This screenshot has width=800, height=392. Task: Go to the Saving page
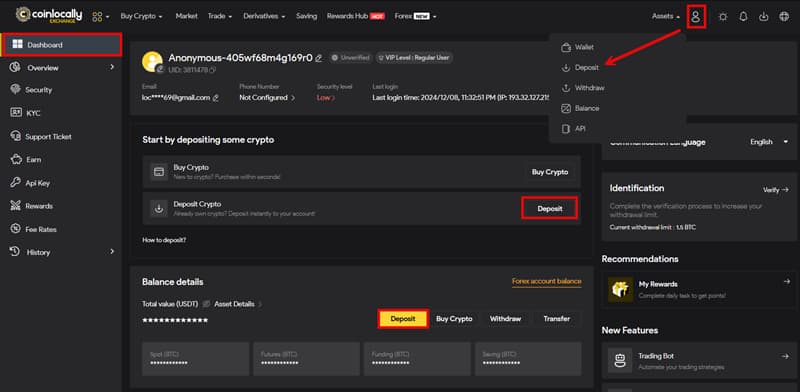pos(307,16)
